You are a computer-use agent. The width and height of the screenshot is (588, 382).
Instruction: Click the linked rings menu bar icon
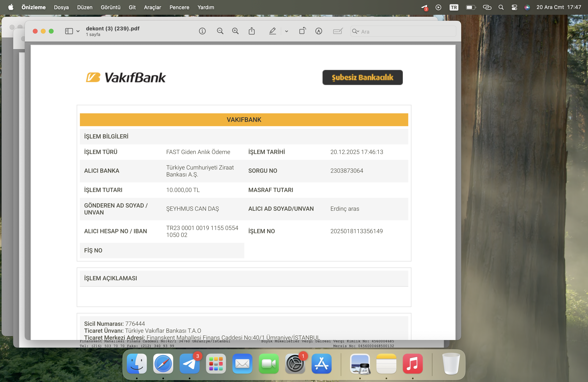(x=487, y=7)
